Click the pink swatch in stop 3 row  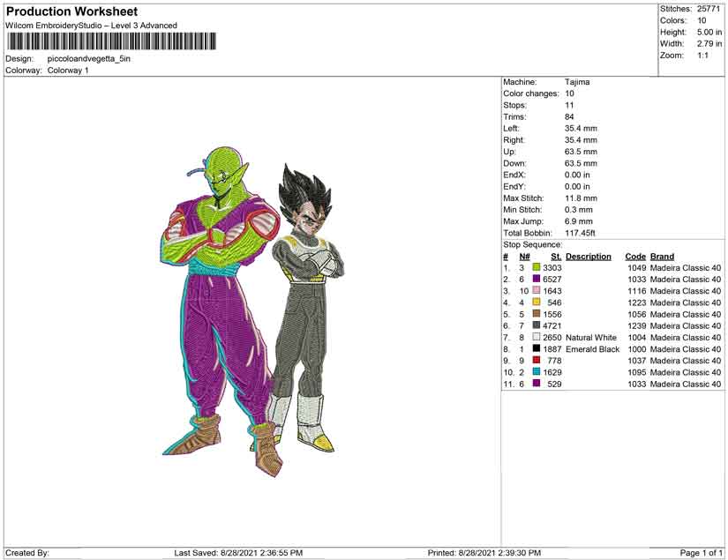537,290
